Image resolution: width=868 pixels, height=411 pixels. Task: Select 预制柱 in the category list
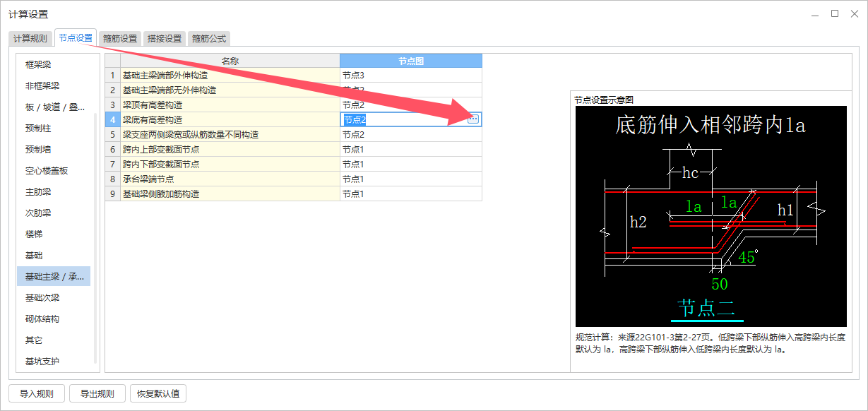[54, 128]
